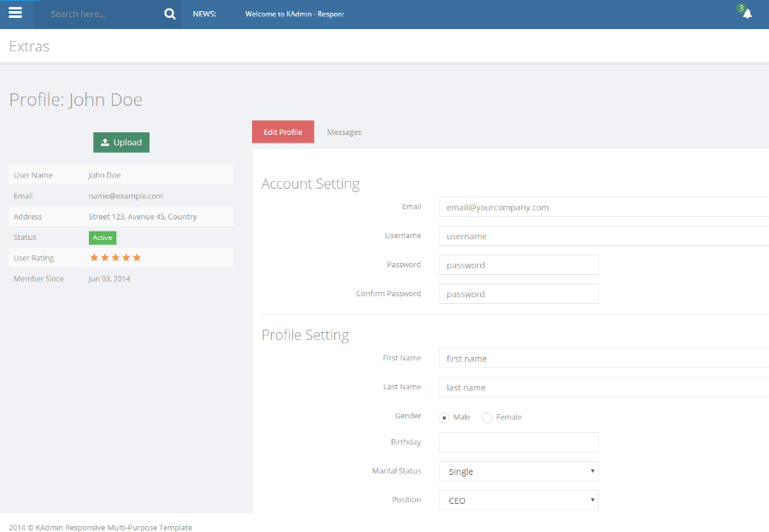Select the Male gender radio button
769x532 pixels.
click(x=444, y=418)
